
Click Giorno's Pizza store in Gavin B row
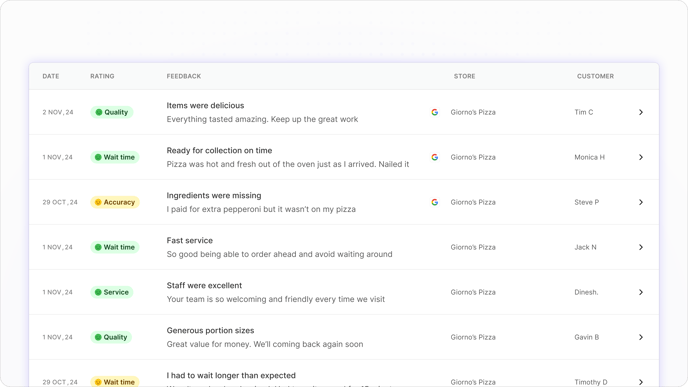point(473,337)
